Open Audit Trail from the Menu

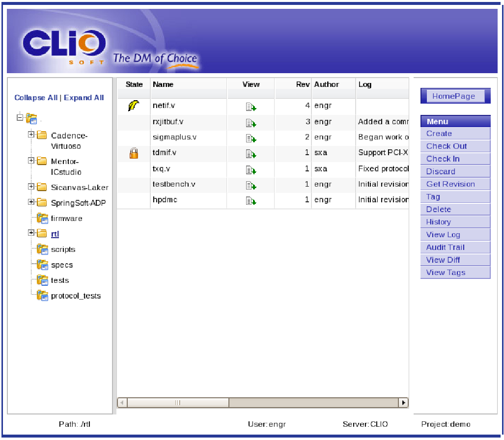455,247
